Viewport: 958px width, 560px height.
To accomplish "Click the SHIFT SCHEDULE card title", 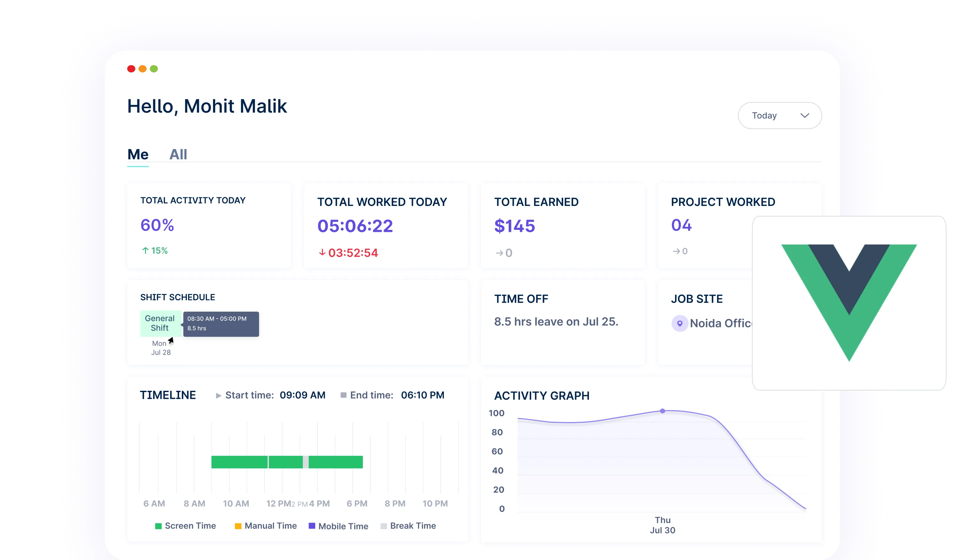I will click(x=178, y=297).
